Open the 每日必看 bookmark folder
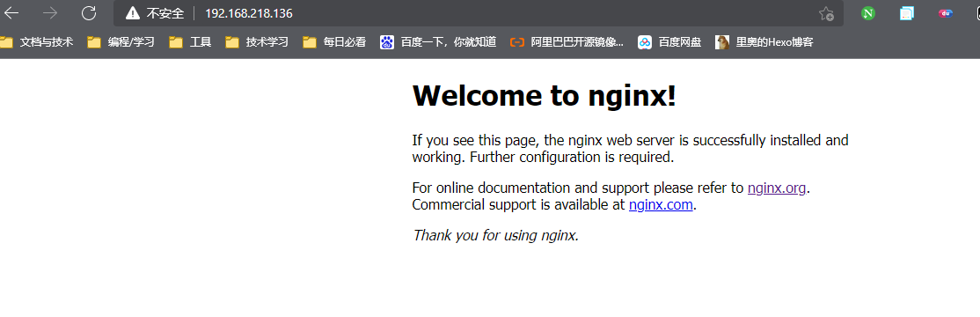This screenshot has width=980, height=317. pyautogui.click(x=333, y=42)
